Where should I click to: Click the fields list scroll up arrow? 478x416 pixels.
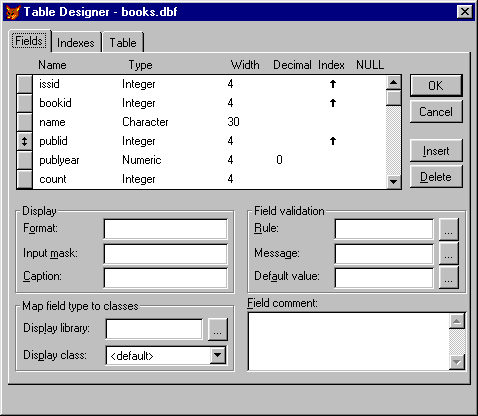pos(394,82)
